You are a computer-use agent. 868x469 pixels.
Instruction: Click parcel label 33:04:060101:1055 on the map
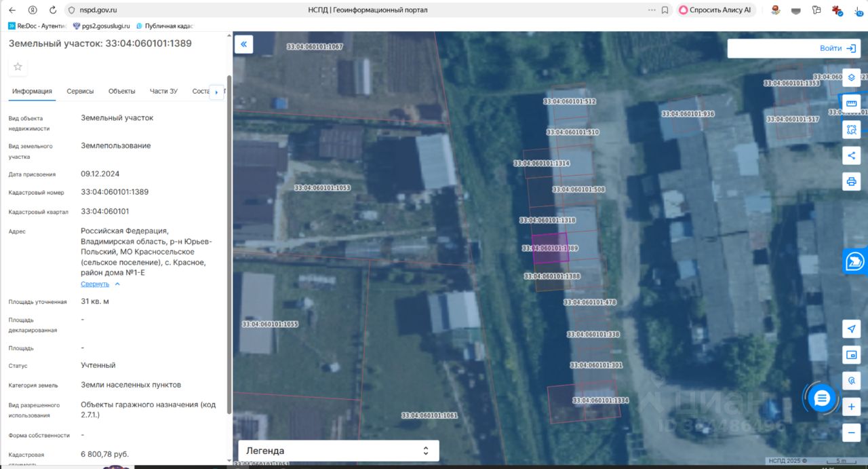[271, 324]
